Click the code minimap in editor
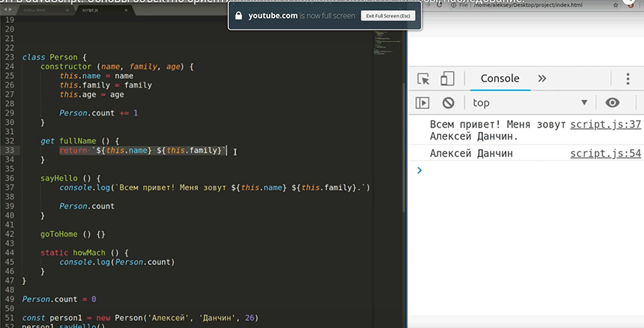This screenshot has height=328, width=644. click(388, 43)
